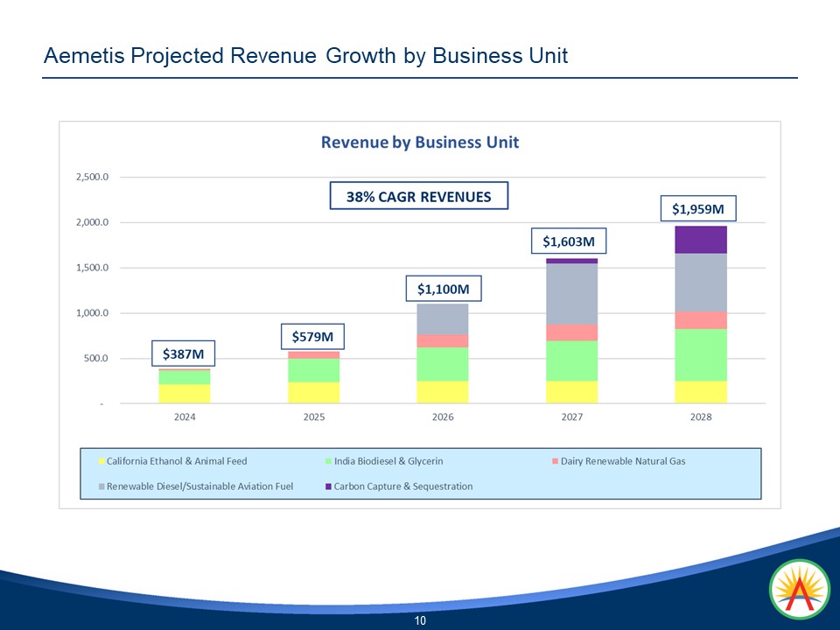840x630 pixels.
Task: Select the purple Carbon Capture legend marker
Action: pyautogui.click(x=328, y=486)
